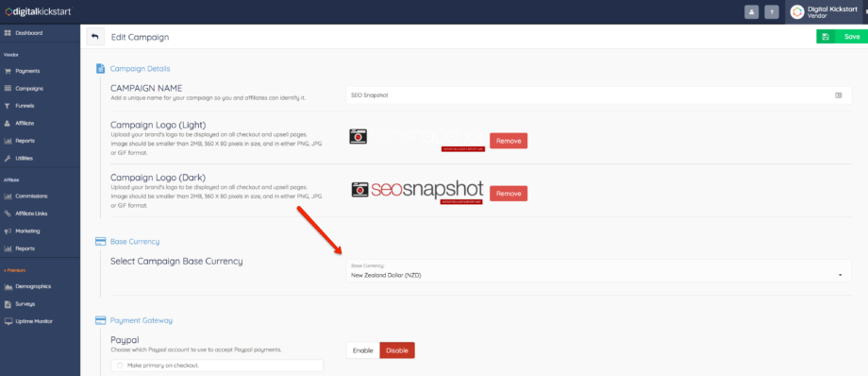Click the Campaign Details section heading
868x376 pixels.
[x=140, y=69]
